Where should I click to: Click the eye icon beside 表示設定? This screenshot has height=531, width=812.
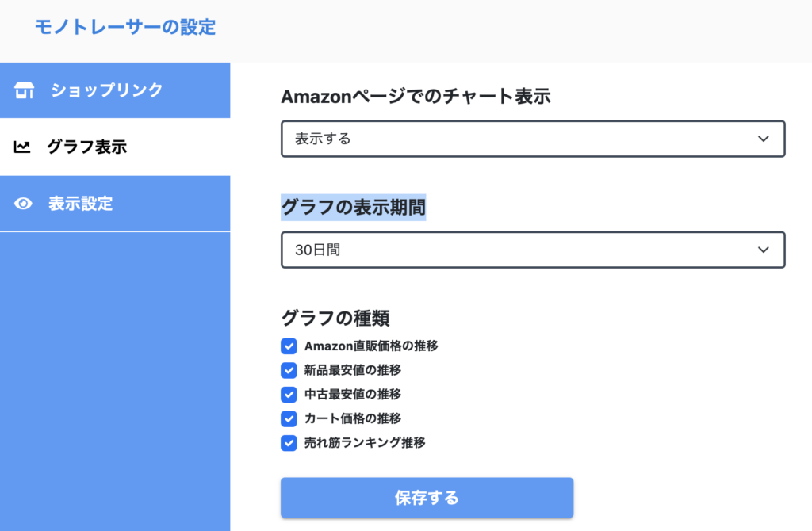[23, 204]
